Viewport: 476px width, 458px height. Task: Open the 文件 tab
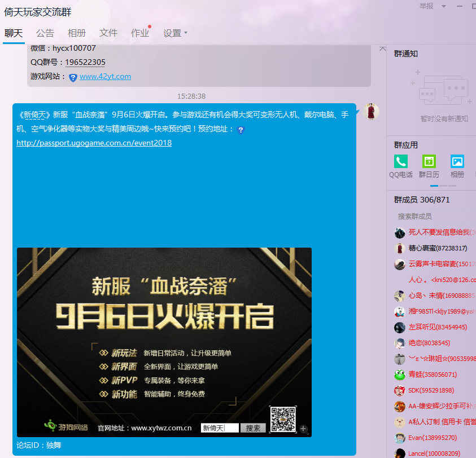(108, 33)
